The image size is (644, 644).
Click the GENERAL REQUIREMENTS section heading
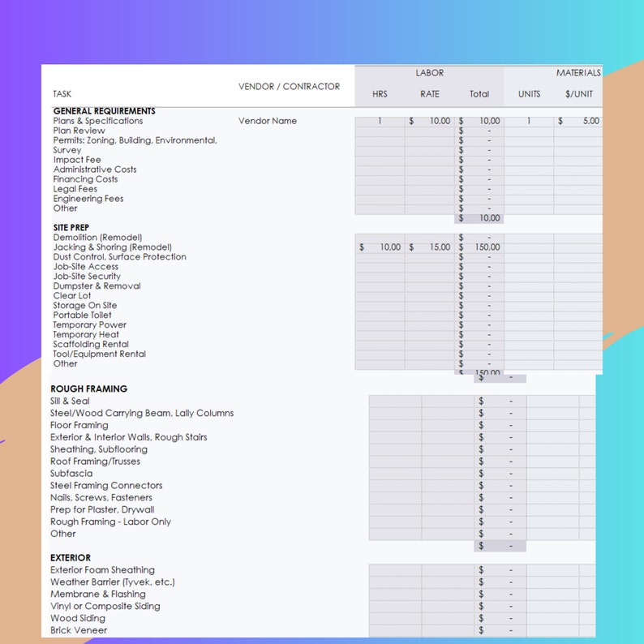[104, 111]
